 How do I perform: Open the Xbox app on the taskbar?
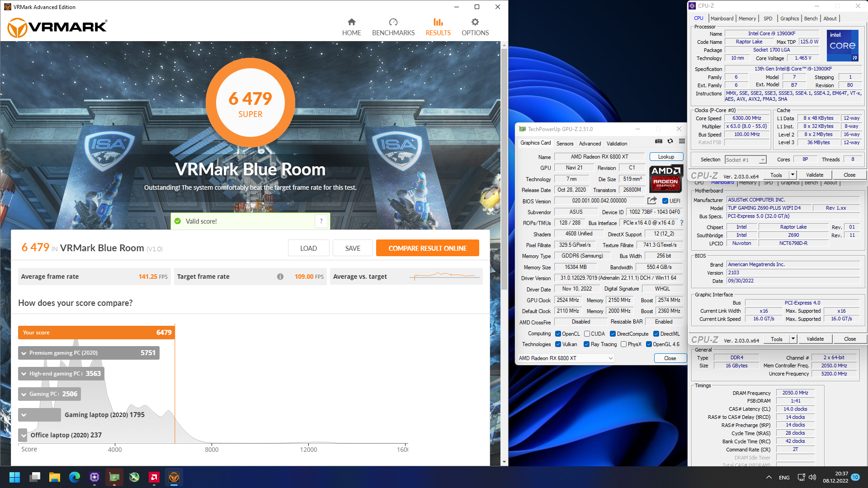pyautogui.click(x=134, y=477)
